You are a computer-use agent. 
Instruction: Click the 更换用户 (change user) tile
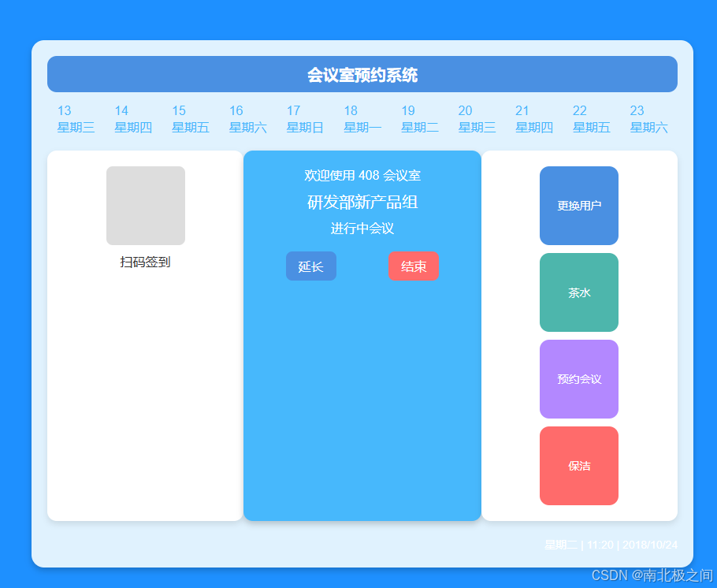point(578,205)
